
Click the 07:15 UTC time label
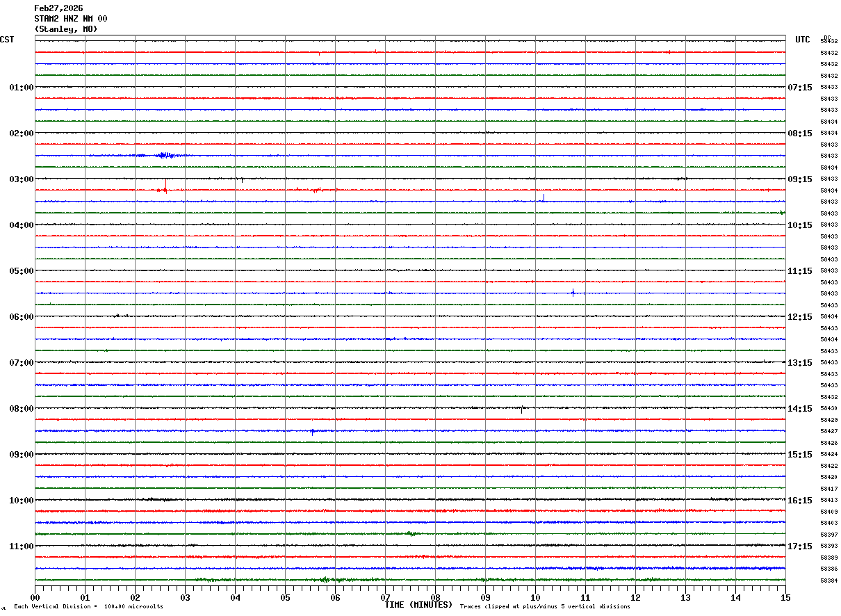click(x=799, y=88)
